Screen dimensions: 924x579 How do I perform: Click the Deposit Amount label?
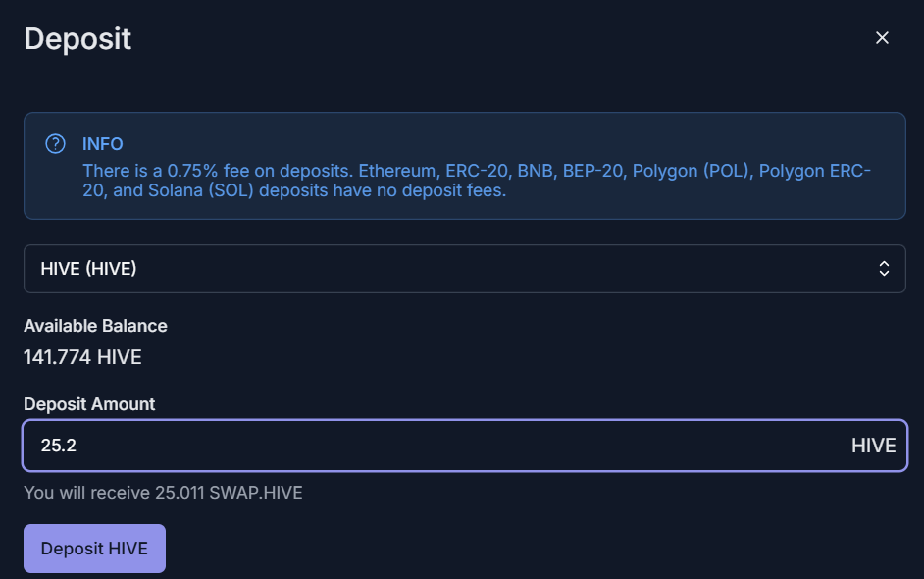89,404
